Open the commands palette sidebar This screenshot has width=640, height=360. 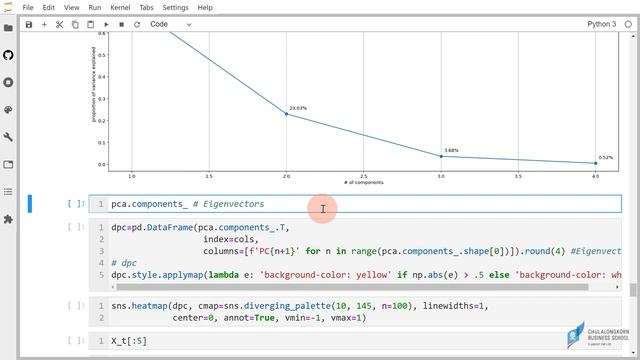tap(8, 110)
